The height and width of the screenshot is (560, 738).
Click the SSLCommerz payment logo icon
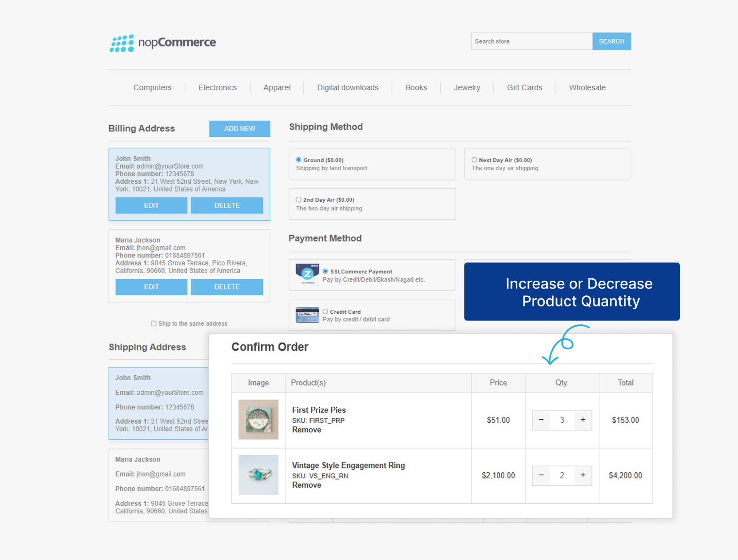coord(308,274)
